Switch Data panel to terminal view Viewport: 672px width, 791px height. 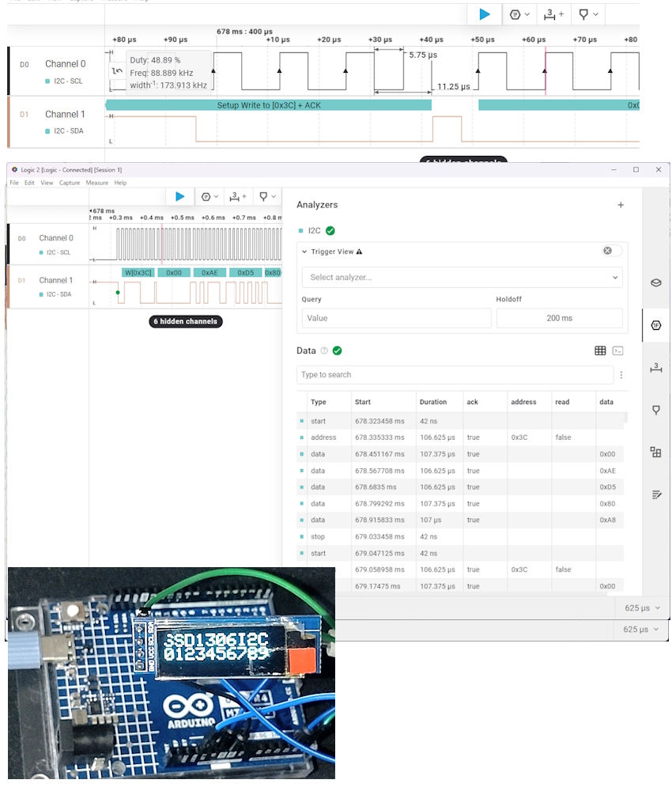click(617, 350)
